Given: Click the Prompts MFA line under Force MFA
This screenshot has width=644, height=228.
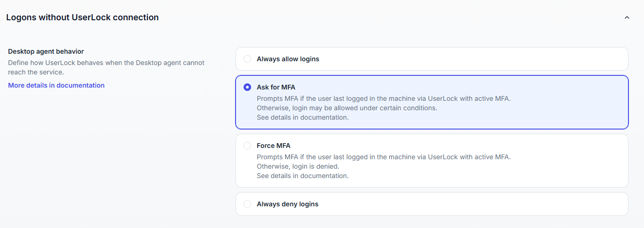Looking at the screenshot, I should pyautogui.click(x=383, y=157).
